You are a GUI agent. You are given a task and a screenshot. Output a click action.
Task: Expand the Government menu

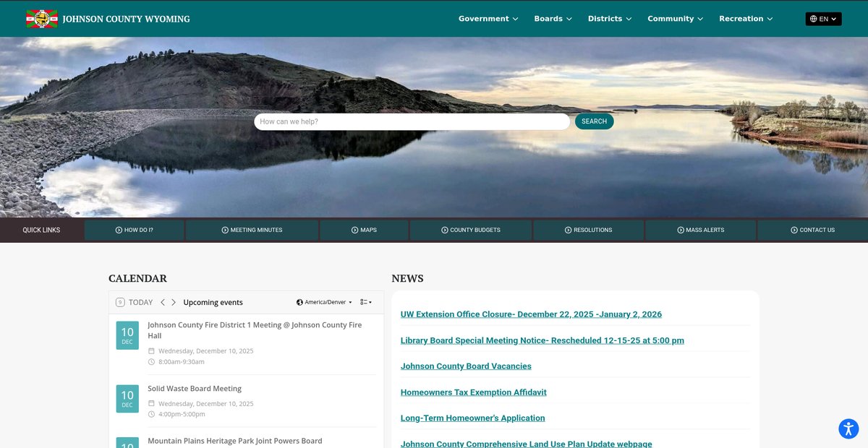(x=488, y=19)
